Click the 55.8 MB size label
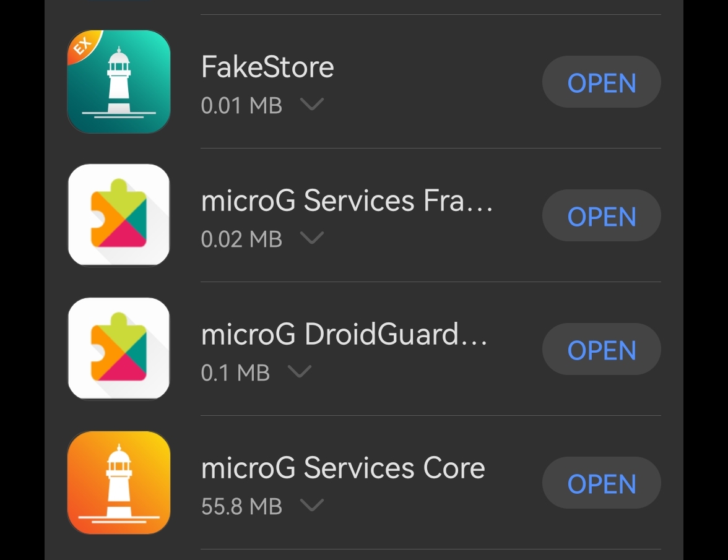This screenshot has width=728, height=560. [241, 506]
